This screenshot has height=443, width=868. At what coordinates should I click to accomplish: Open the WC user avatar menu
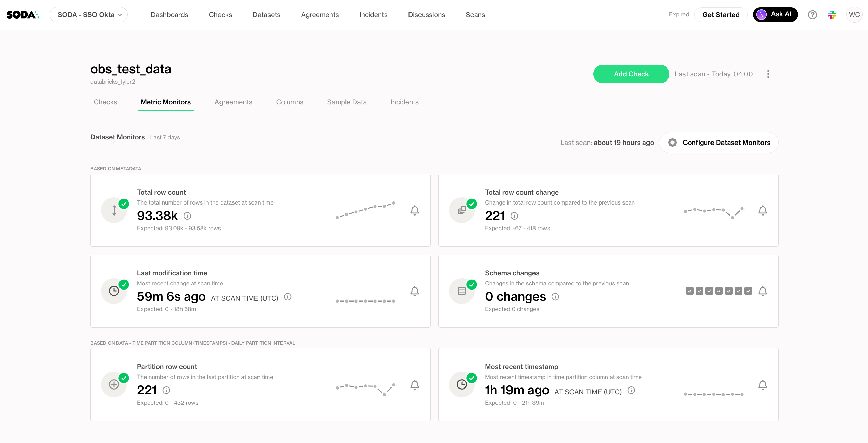(x=854, y=15)
